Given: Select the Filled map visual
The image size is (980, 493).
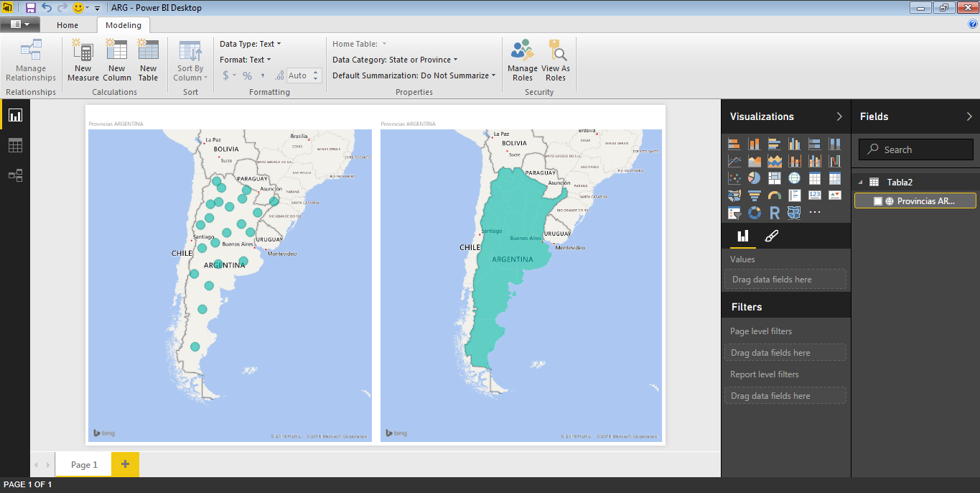Looking at the screenshot, I should pos(734,195).
